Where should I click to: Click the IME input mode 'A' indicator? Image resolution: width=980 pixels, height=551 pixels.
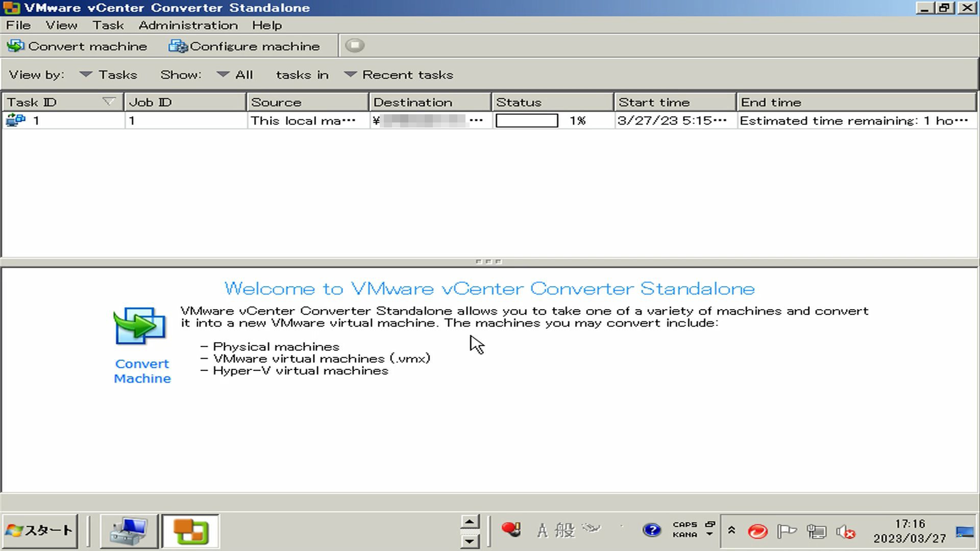pyautogui.click(x=542, y=531)
